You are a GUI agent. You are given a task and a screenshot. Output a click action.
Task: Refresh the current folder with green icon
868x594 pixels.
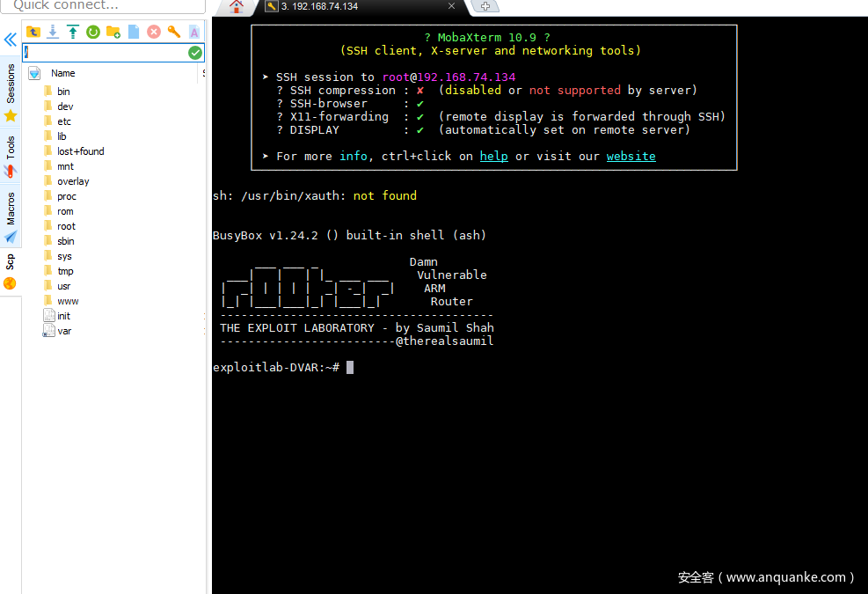93,32
